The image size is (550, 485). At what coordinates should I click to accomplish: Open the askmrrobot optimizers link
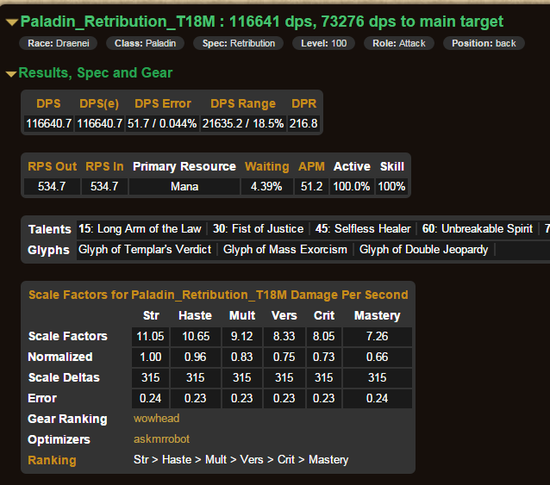(x=161, y=439)
